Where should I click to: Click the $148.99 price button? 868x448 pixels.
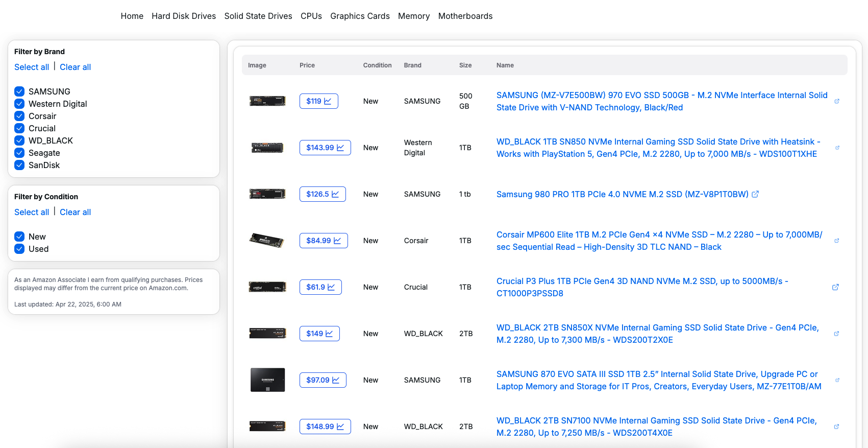(325, 427)
